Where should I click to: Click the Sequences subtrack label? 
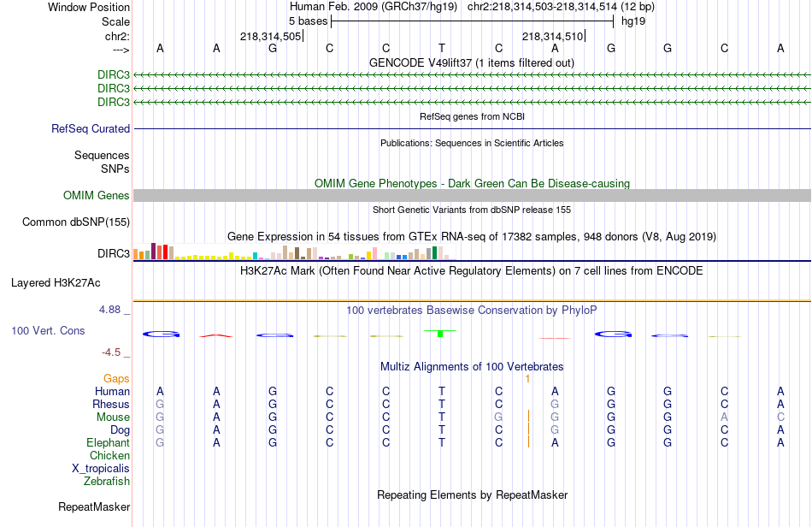coord(102,155)
